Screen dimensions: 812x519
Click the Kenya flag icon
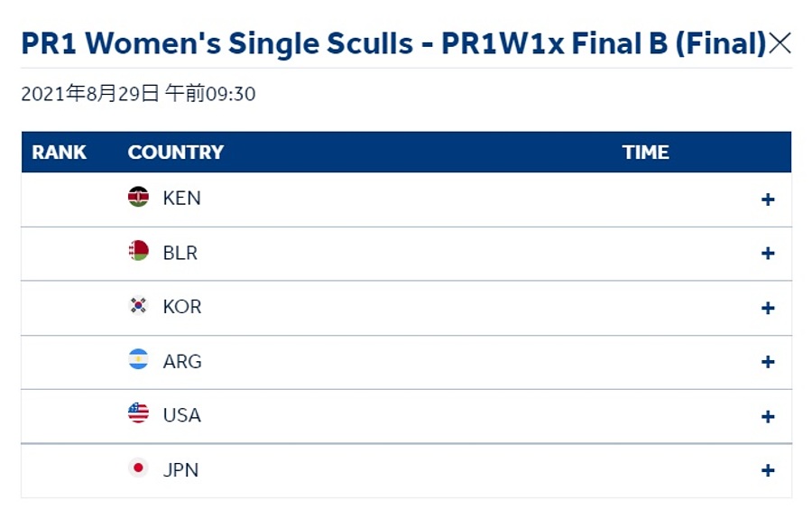[x=138, y=198]
